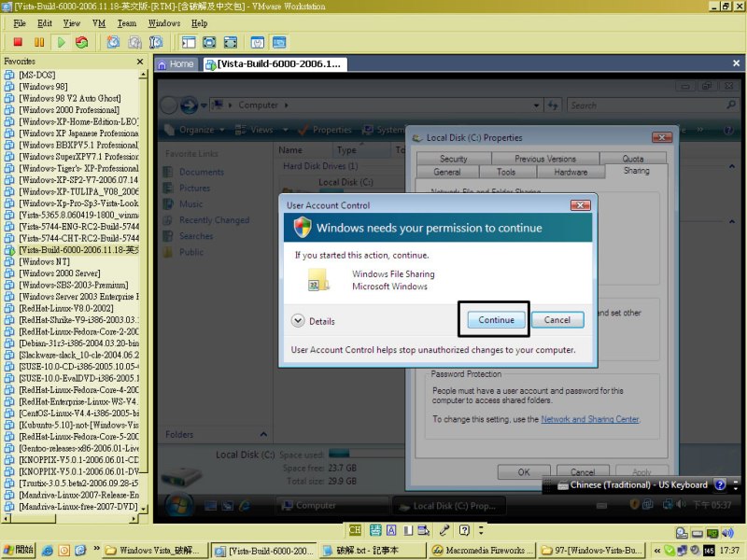Click the Revert to Snapshot toolbar icon
747x560 pixels.
pyautogui.click(x=134, y=42)
